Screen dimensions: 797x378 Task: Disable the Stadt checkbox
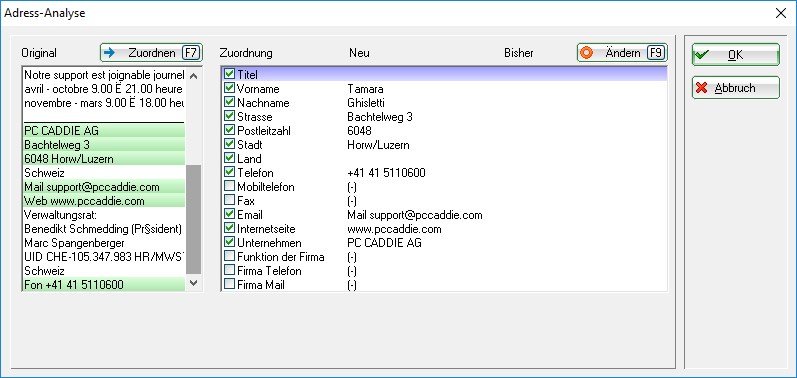point(230,144)
